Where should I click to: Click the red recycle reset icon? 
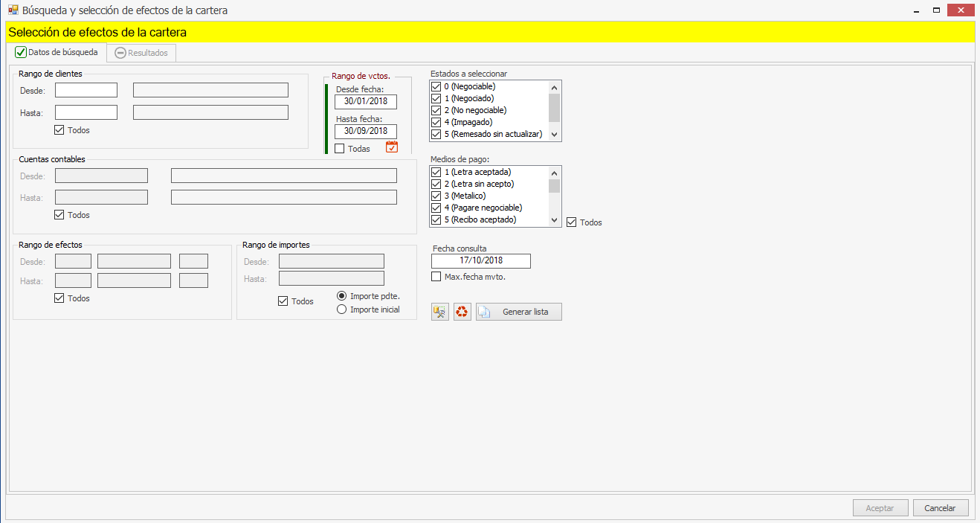tap(462, 312)
